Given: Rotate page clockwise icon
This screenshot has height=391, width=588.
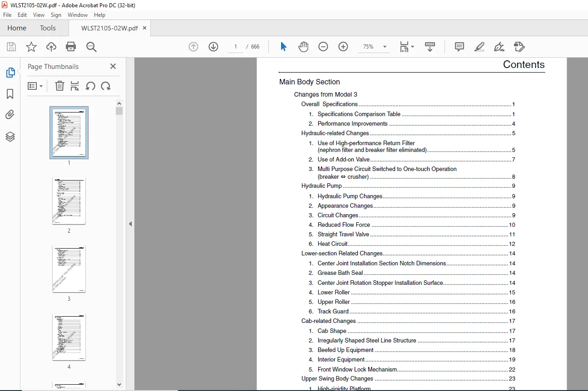Looking at the screenshot, I should [x=106, y=86].
